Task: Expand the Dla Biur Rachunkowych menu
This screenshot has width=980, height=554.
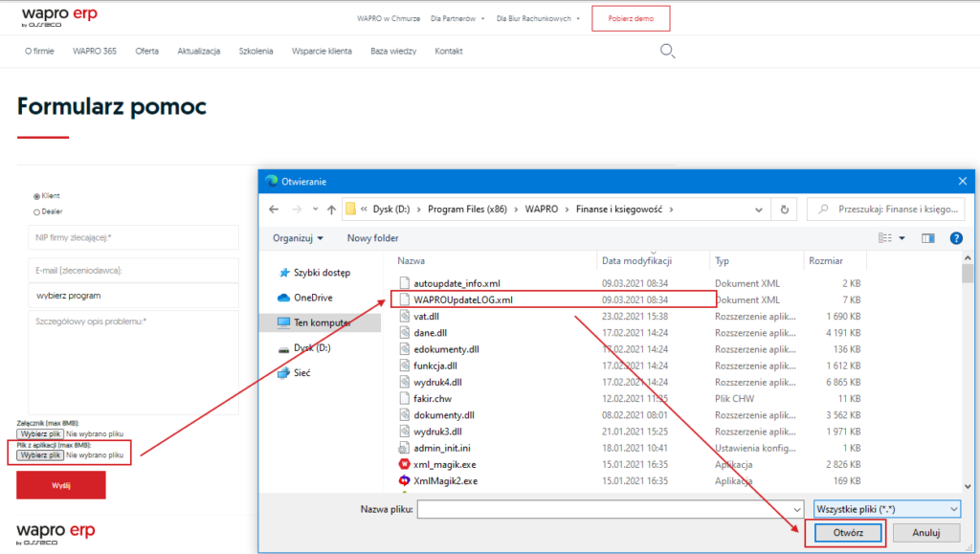Action: tap(538, 19)
